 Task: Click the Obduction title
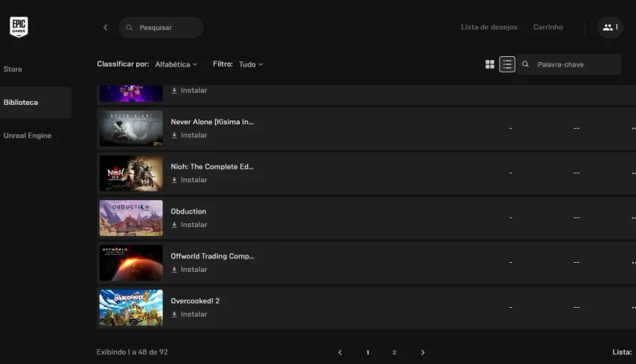coord(188,211)
